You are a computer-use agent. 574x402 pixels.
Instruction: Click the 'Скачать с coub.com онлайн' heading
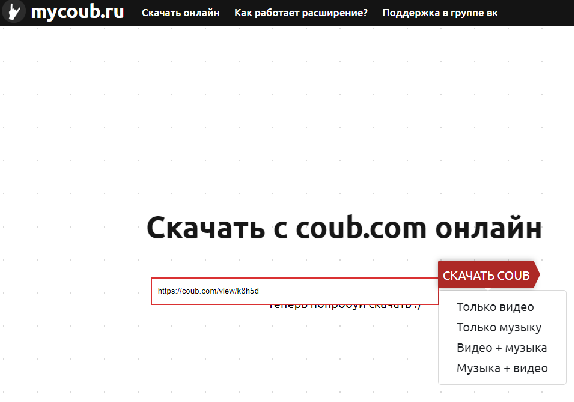tap(344, 228)
